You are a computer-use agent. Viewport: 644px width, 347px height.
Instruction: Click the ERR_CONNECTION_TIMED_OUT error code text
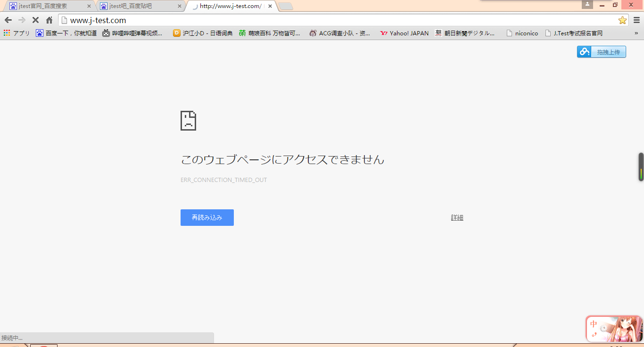[x=224, y=180]
